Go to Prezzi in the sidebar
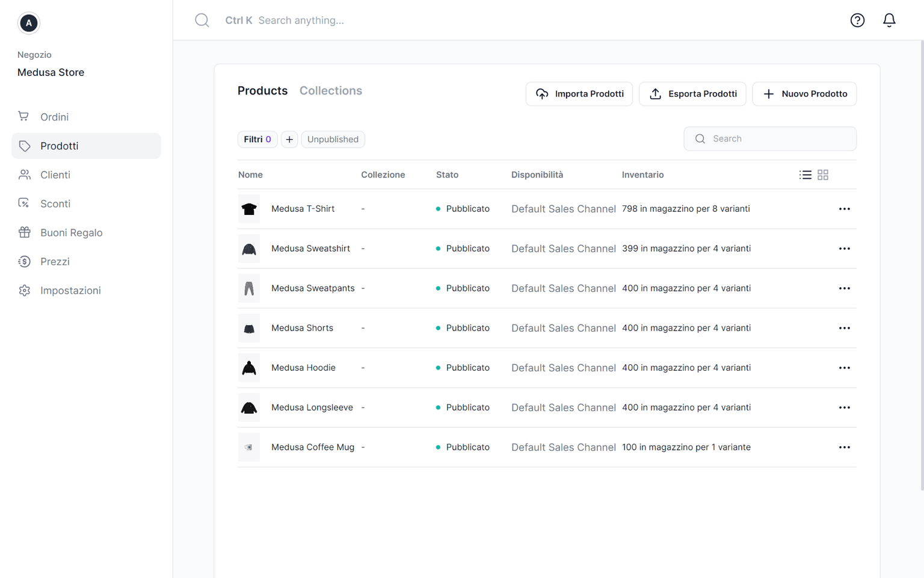Viewport: 924px width, 578px height. pyautogui.click(x=86, y=261)
